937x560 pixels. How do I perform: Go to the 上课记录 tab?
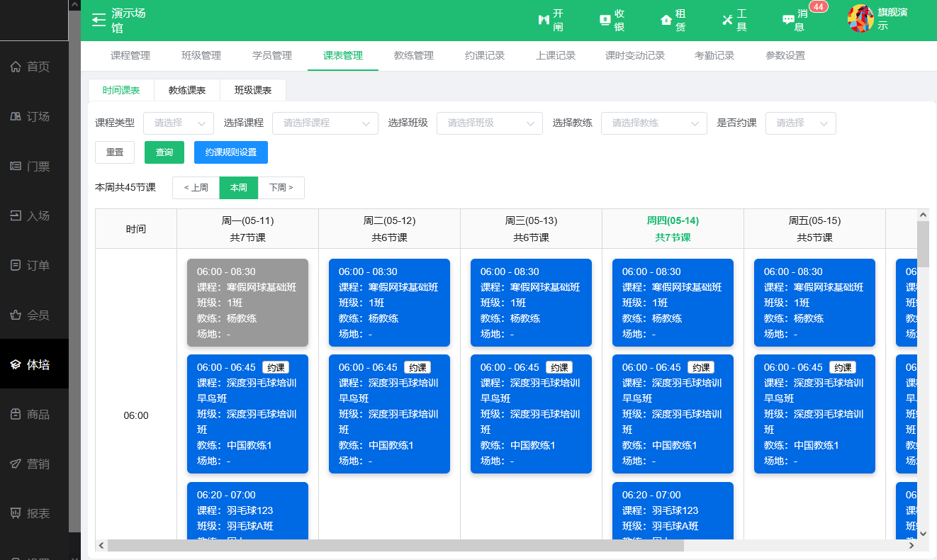click(x=556, y=55)
